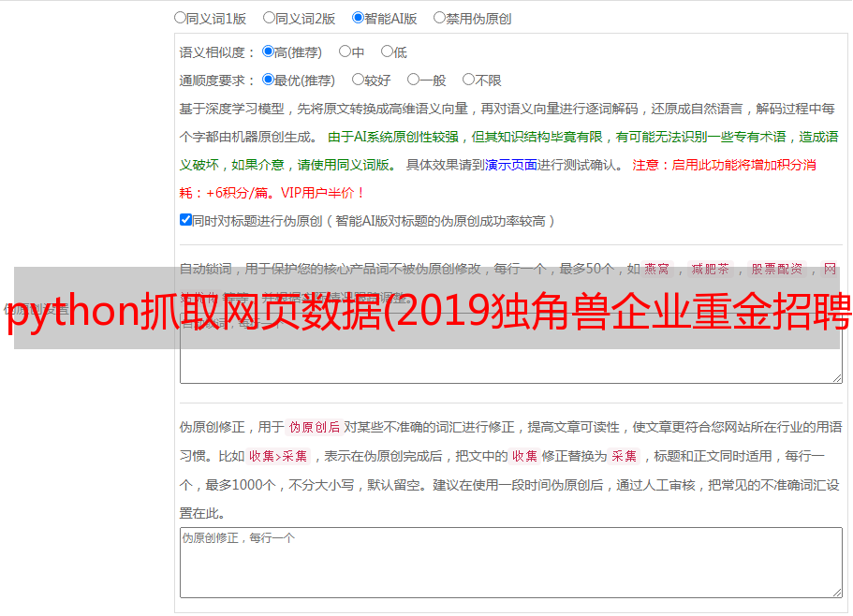Click inside the 自动锁词 textarea
Image resolution: width=853 pixels, height=616 pixels.
(511, 348)
